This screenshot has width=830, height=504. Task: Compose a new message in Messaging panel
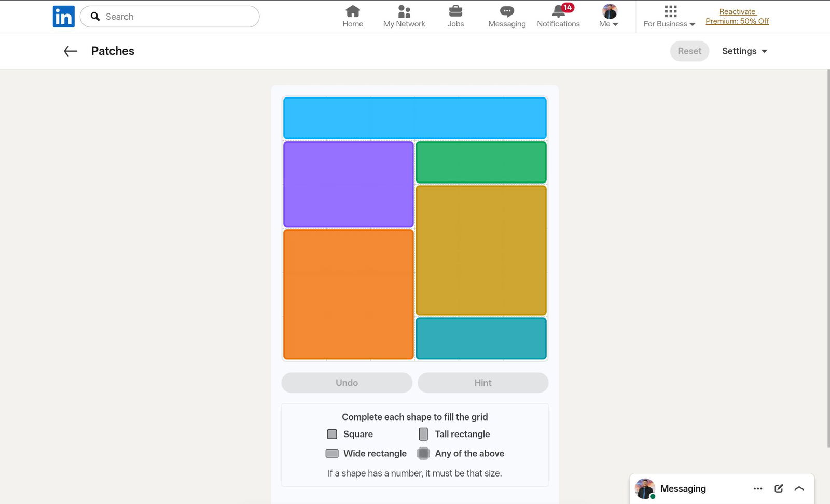[779, 488]
